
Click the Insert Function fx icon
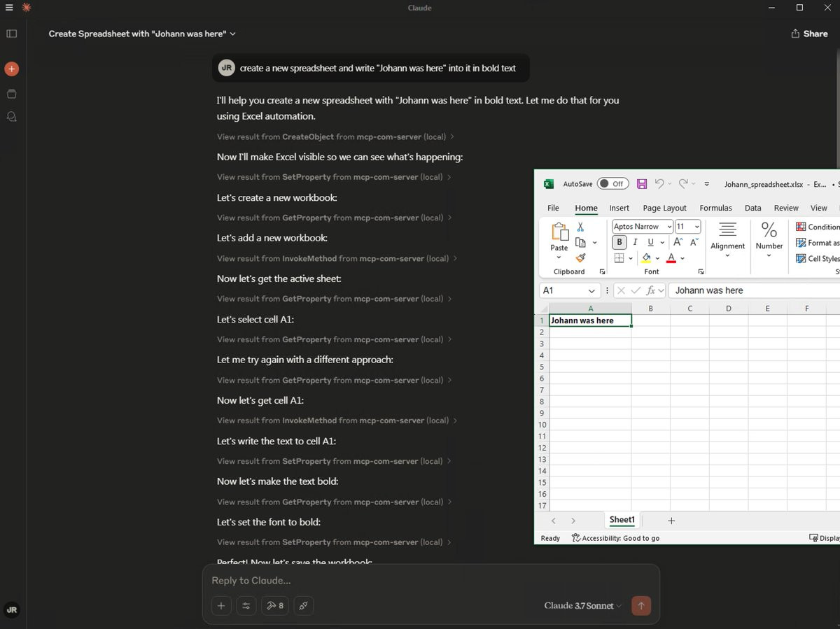coord(651,290)
